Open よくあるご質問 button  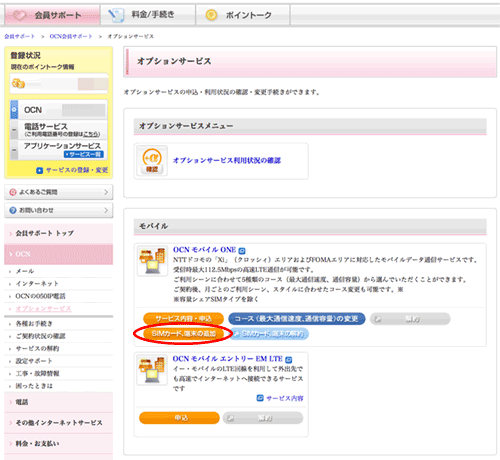pos(59,192)
